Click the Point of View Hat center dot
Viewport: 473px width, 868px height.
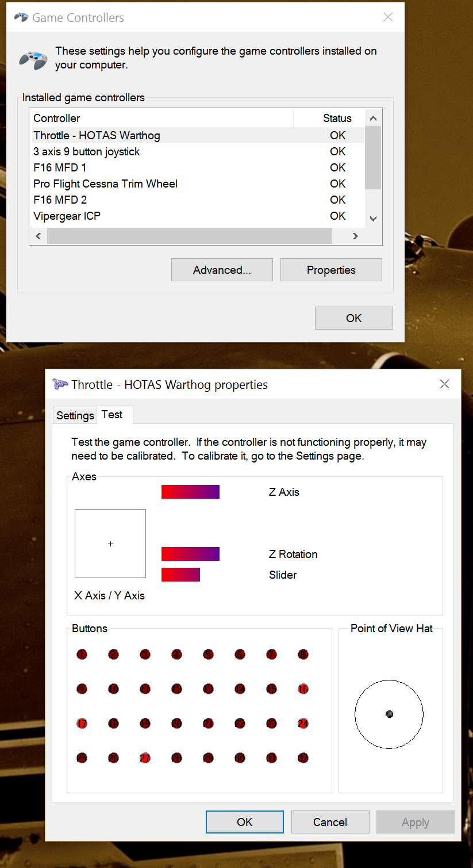click(x=389, y=714)
